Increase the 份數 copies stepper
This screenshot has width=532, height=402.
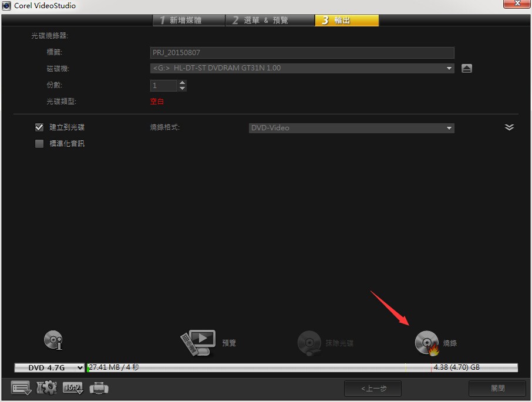(182, 82)
